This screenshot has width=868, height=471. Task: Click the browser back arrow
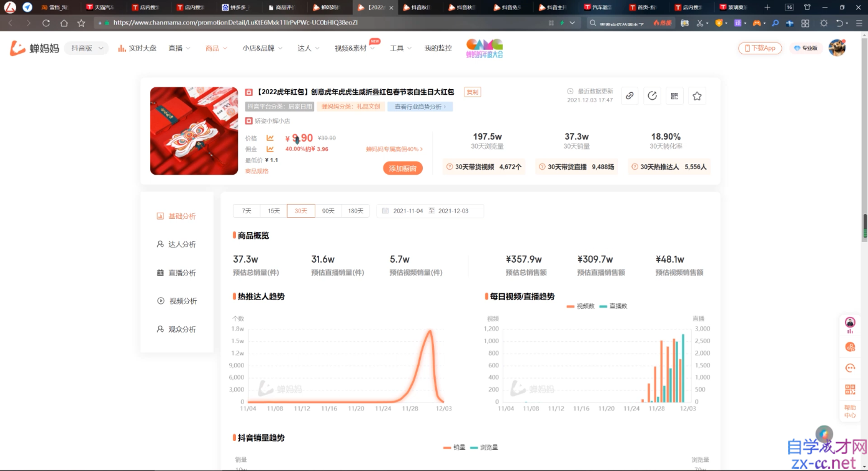(11, 22)
